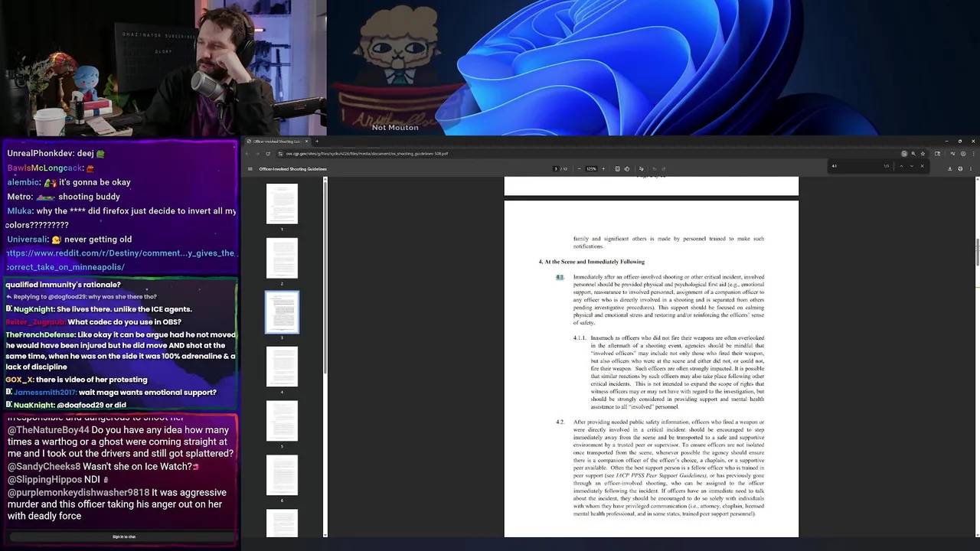Open PDF viewer more actions menu
Viewport: 980px width, 551px height.
click(971, 168)
